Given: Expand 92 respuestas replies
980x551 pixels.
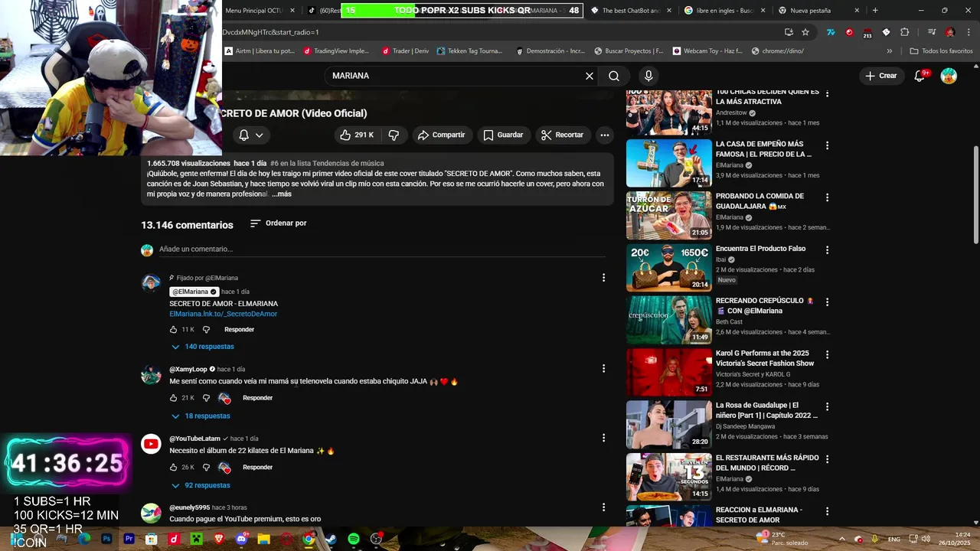Looking at the screenshot, I should click(x=201, y=486).
